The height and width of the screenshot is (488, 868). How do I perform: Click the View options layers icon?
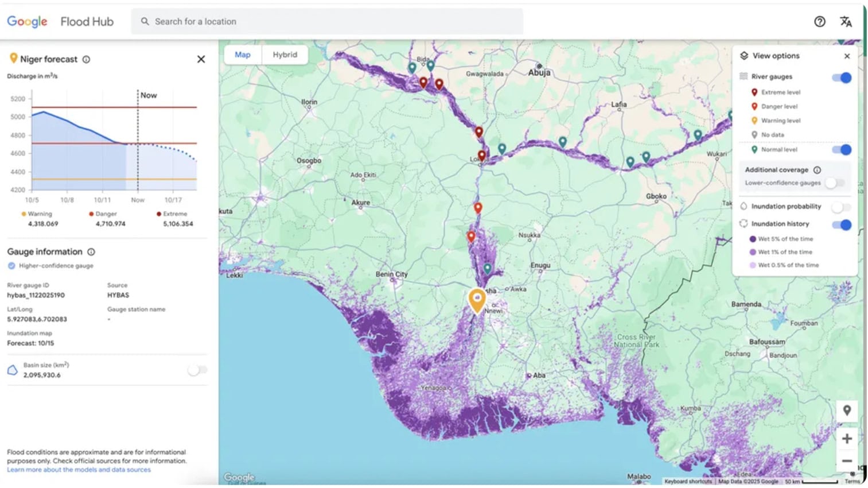pos(744,56)
